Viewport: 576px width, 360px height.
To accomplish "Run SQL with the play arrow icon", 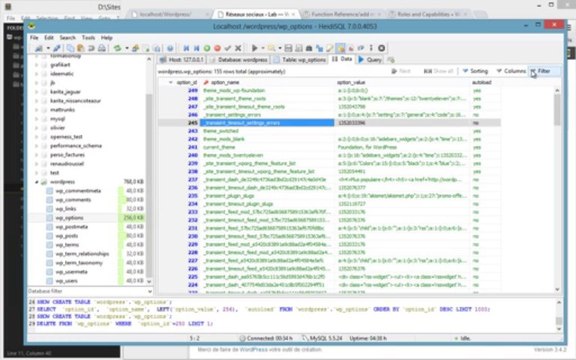I will (x=254, y=48).
